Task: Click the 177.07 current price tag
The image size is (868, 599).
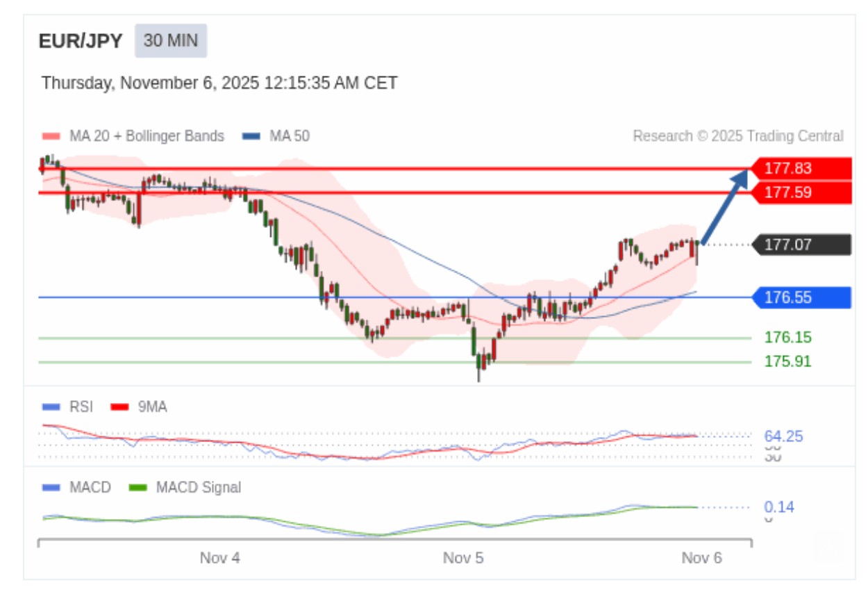Action: 801,245
